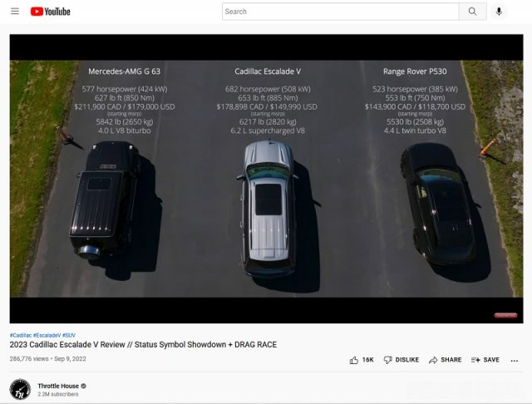
Task: Click the red subscribe watermark in video
Action: click(x=505, y=315)
